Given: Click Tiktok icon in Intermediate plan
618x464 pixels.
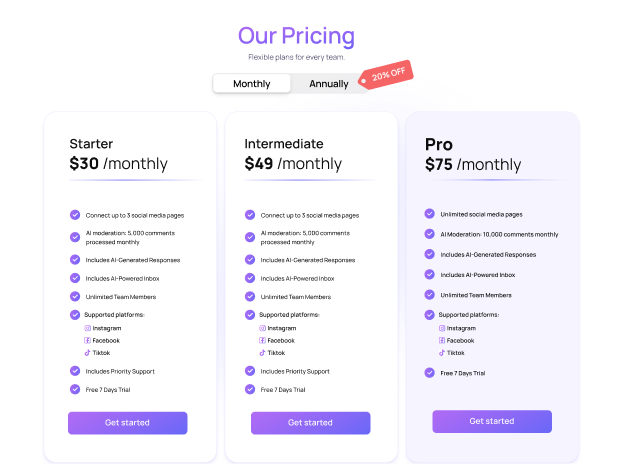Looking at the screenshot, I should pos(262,353).
